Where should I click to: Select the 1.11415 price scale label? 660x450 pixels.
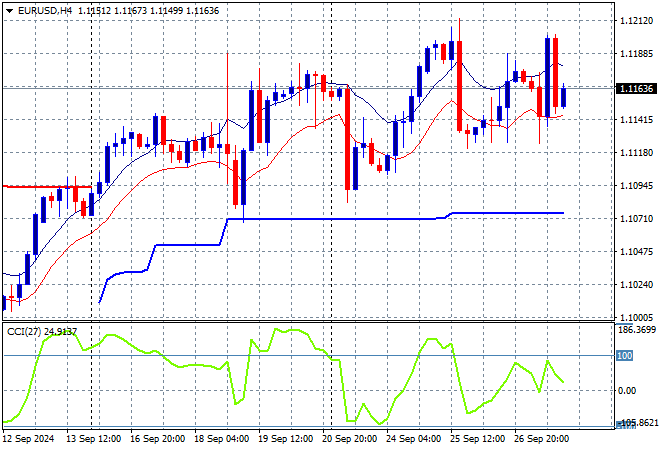pyautogui.click(x=636, y=120)
